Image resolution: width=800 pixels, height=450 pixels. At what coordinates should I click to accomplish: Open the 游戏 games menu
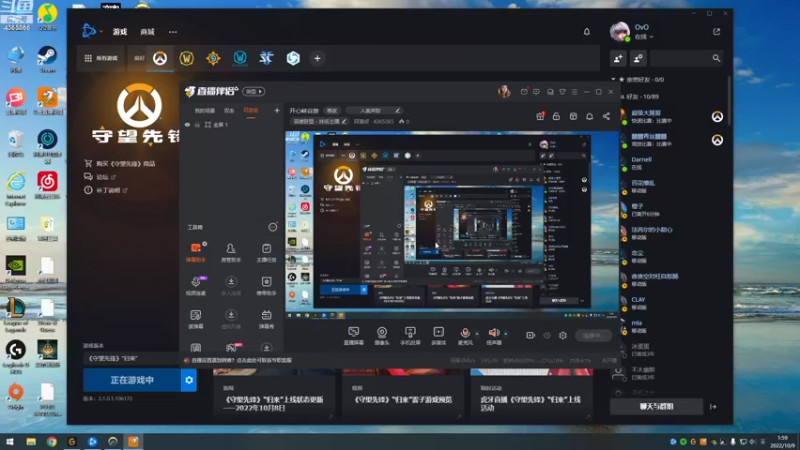click(x=120, y=32)
